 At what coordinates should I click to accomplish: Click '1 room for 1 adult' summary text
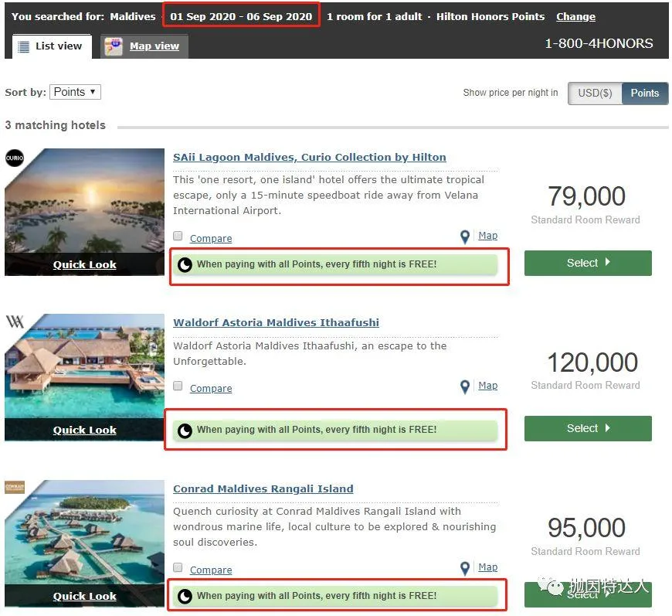[374, 17]
